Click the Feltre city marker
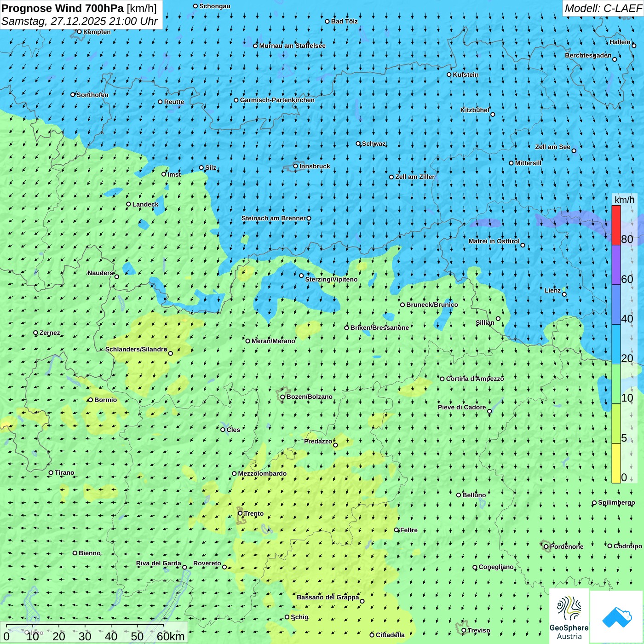This screenshot has width=644, height=644. 397,530
